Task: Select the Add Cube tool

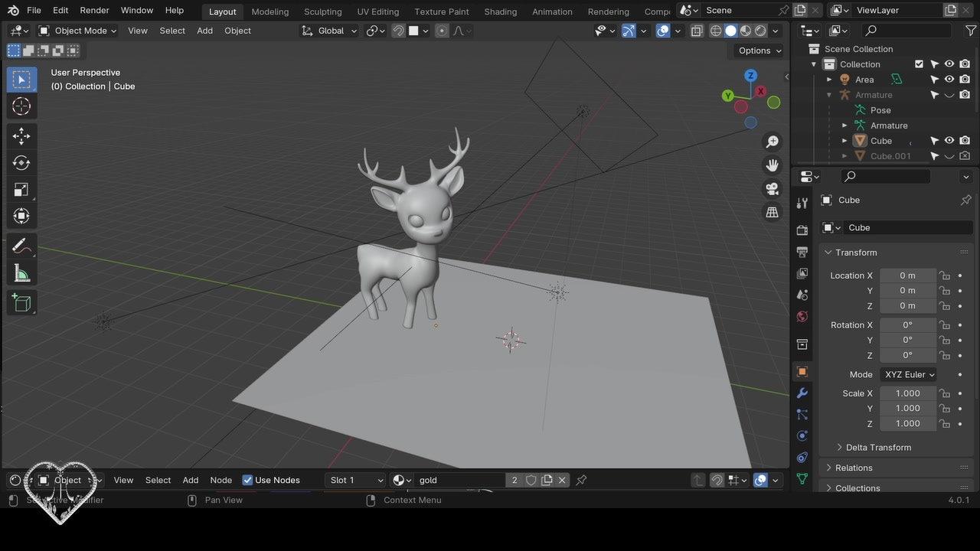Action: [21, 303]
